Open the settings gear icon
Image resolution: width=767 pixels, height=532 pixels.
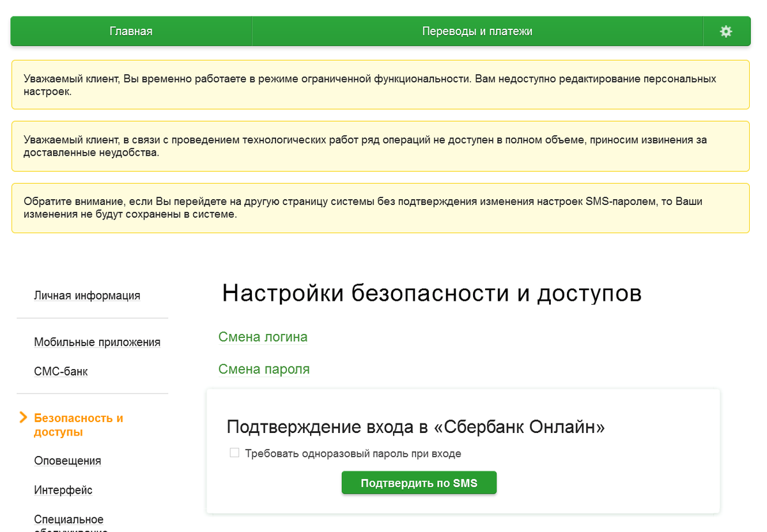coord(726,31)
